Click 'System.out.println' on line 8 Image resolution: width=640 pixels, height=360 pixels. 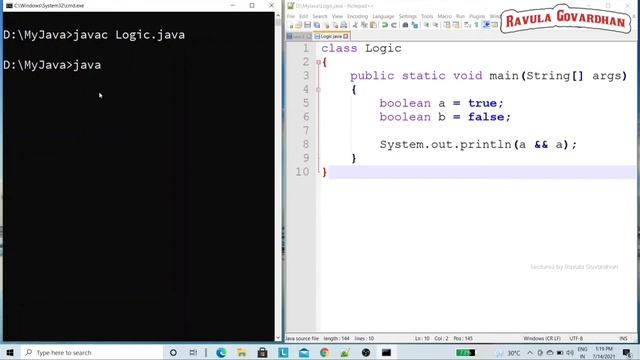coord(445,144)
